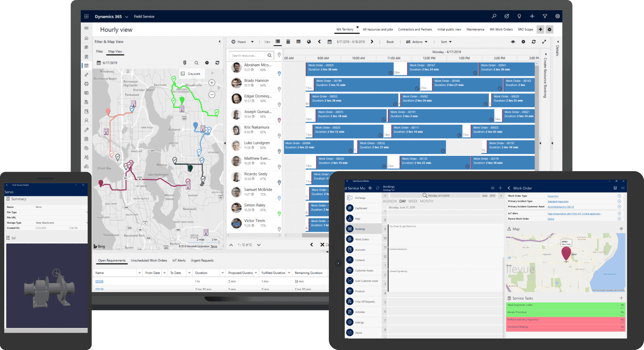Go to next date range arrow
The height and width of the screenshot is (350, 644).
[372, 42]
